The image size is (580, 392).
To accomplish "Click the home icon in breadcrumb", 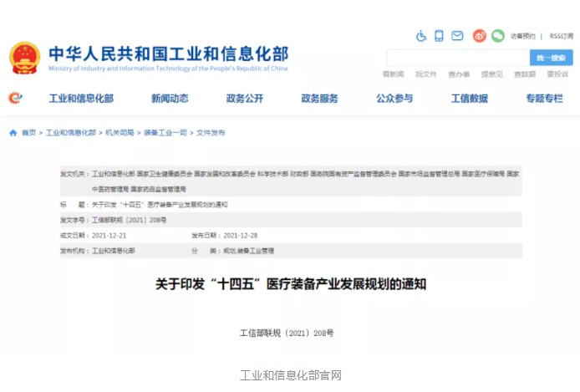I will 13,133.
